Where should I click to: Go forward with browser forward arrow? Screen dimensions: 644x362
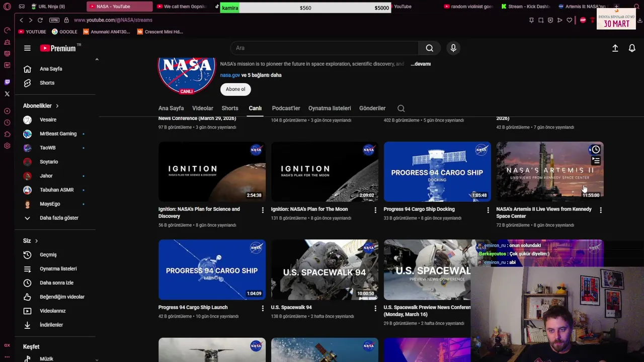pos(30,20)
